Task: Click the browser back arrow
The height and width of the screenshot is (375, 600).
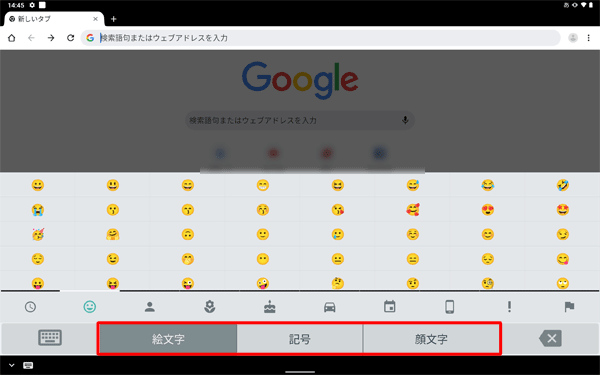Action: click(x=31, y=38)
